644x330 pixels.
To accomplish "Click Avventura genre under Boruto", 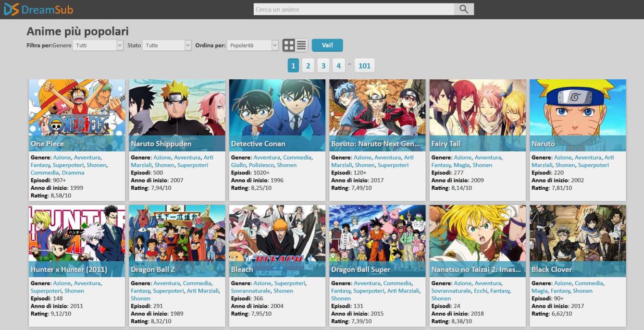I will (x=387, y=157).
